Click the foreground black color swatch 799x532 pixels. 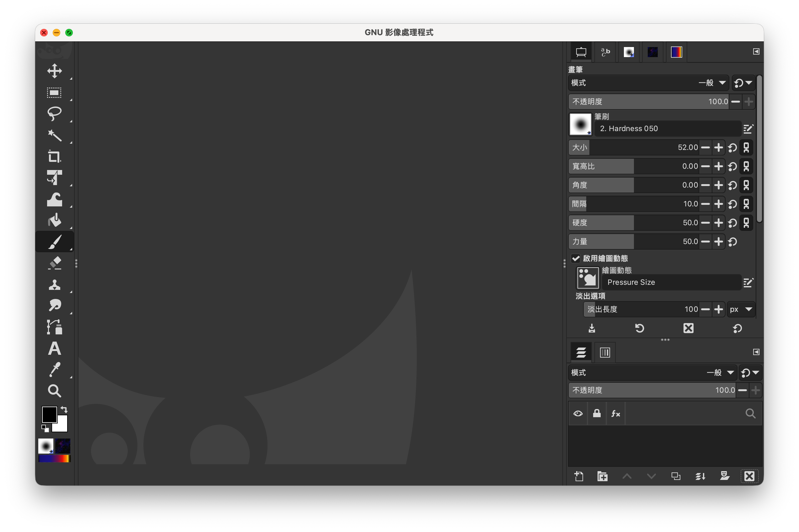coord(49,414)
